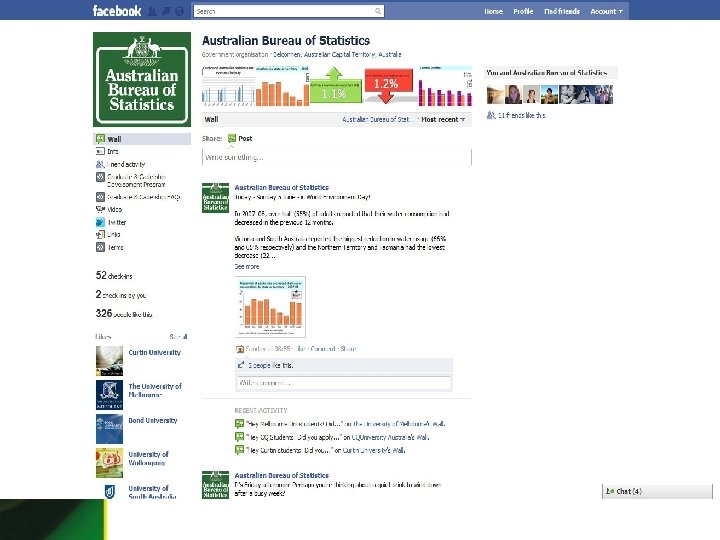720x540 pixels.
Task: Open the Most recent filter dropdown
Action: click(x=443, y=119)
